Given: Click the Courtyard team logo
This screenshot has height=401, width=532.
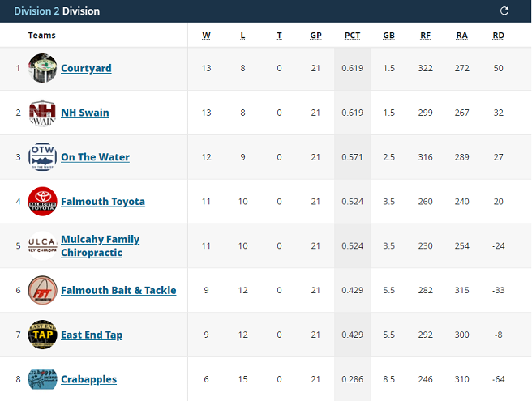Looking at the screenshot, I should point(42,68).
